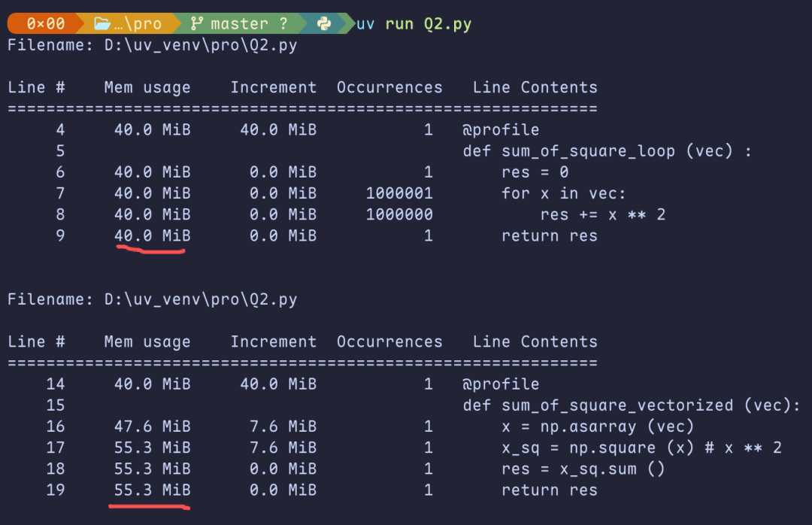This screenshot has width=812, height=525.
Task: Click the second Filename path line
Action: pyautogui.click(x=152, y=299)
